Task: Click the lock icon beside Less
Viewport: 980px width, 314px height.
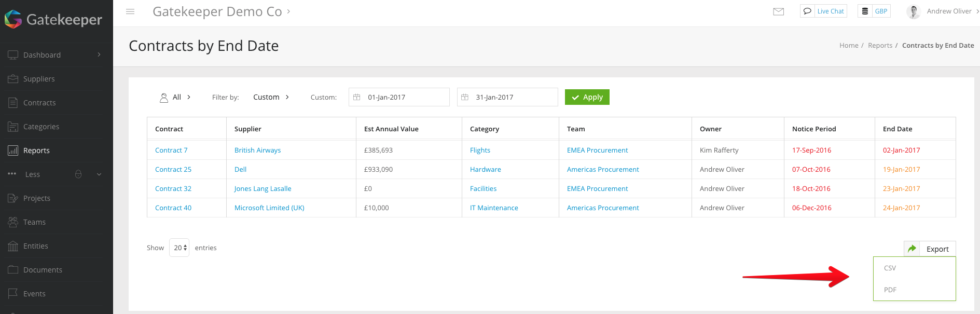Action: point(78,174)
